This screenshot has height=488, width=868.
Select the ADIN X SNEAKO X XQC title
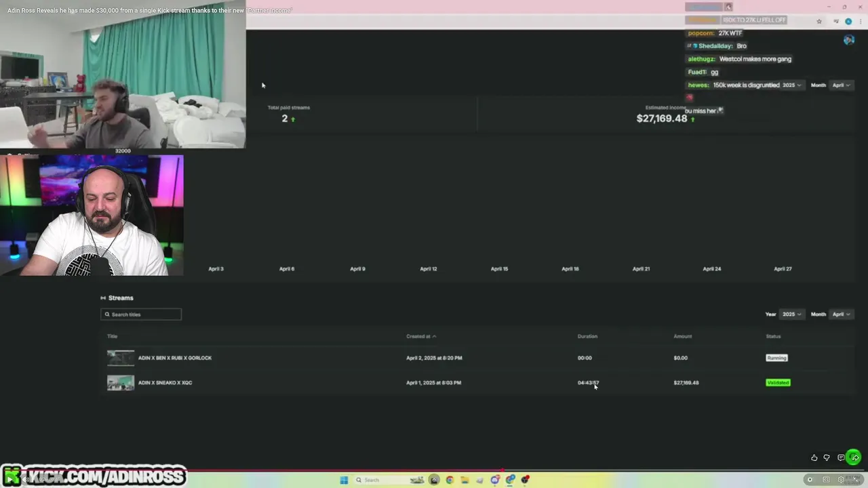165,383
